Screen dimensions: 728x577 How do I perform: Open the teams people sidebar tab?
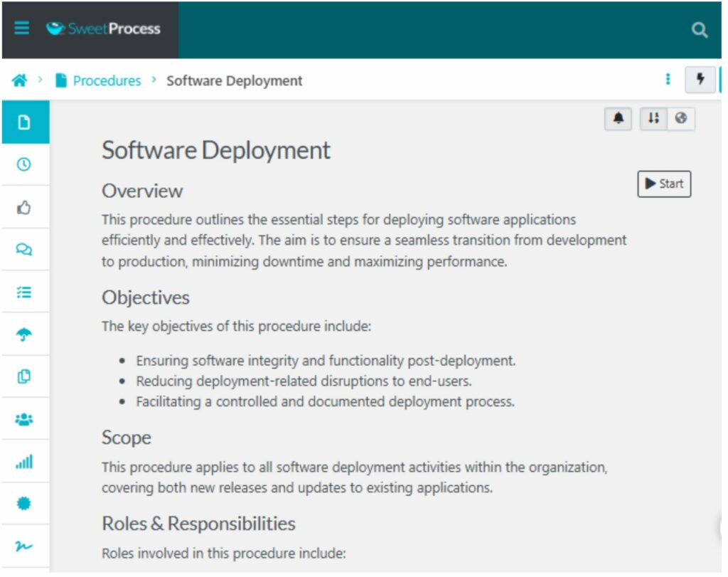coord(25,419)
